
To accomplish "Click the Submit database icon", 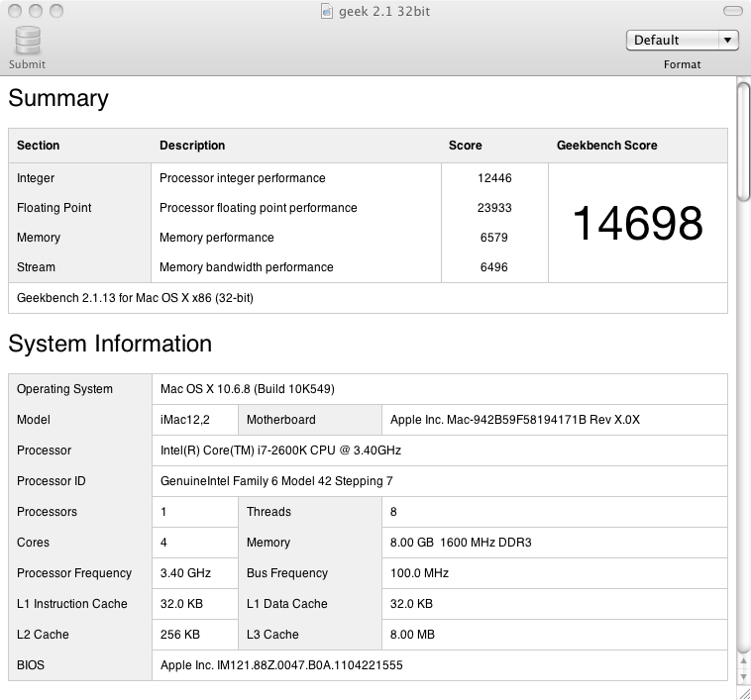I will pos(28,41).
